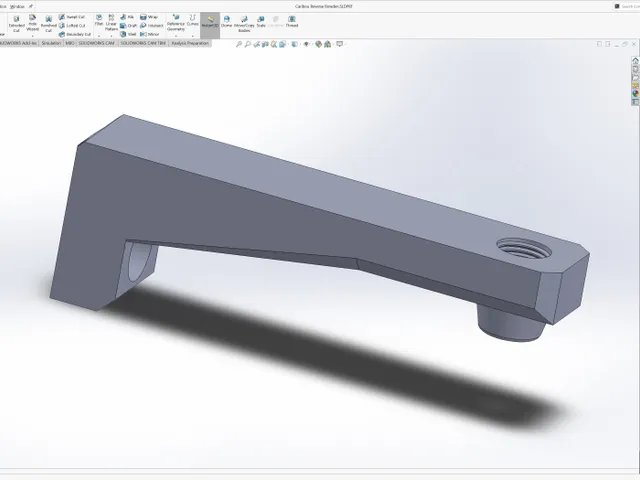This screenshot has width=640, height=480.
Task: Select the Linear Pattern tool
Action: [111, 22]
